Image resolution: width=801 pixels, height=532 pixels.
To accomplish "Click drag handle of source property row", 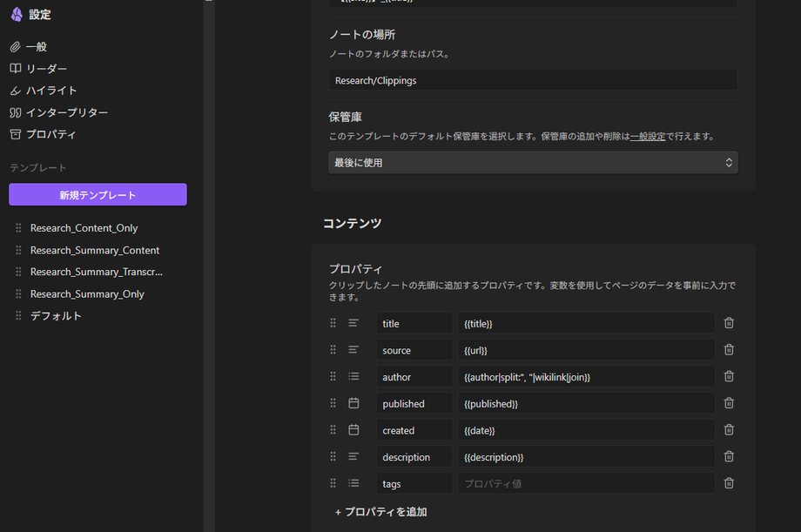I will [x=333, y=349].
